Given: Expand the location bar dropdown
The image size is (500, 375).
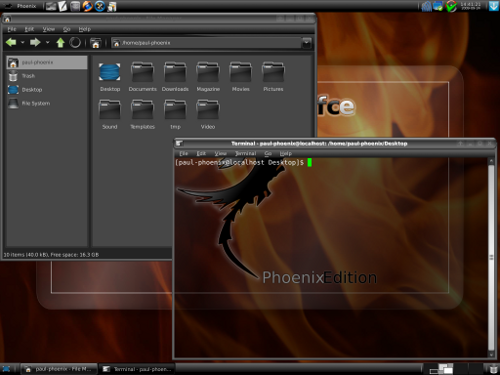Looking at the screenshot, I should tap(306, 43).
